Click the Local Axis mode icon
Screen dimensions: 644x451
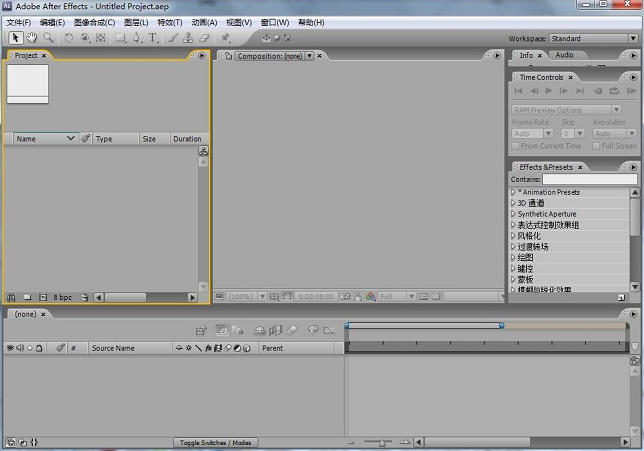(x=266, y=38)
